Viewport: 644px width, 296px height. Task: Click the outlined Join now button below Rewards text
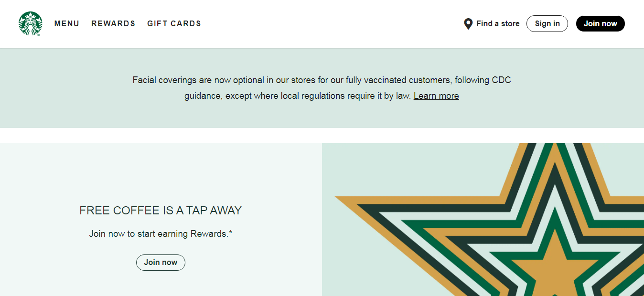click(161, 263)
